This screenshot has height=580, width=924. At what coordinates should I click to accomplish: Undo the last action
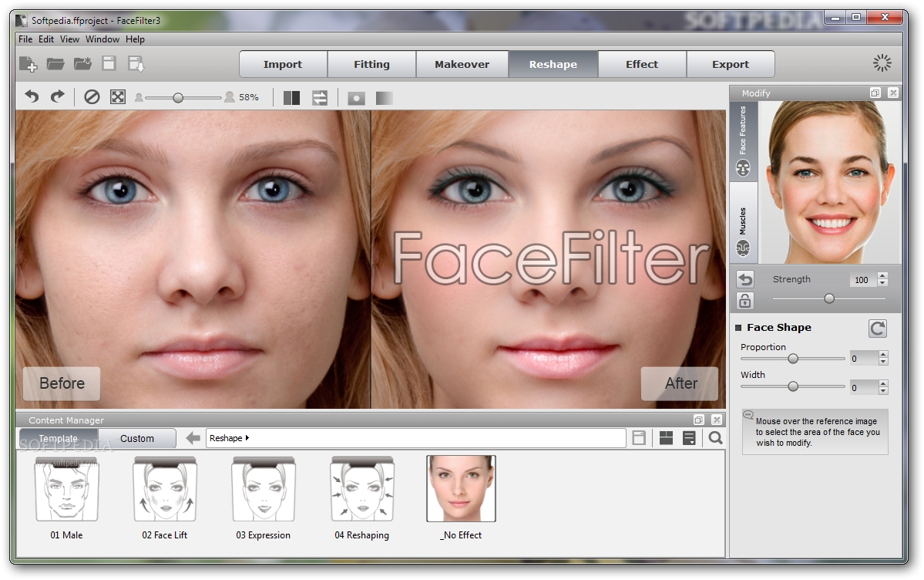pos(32,96)
